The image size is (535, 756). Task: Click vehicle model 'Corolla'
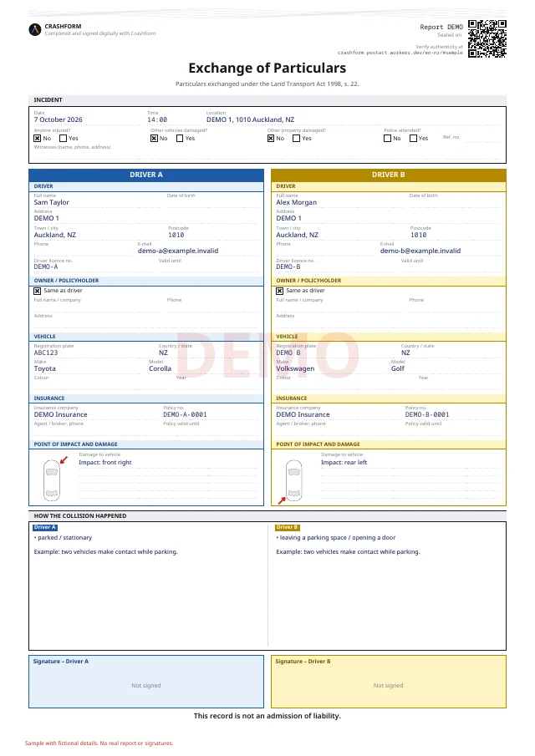(160, 368)
